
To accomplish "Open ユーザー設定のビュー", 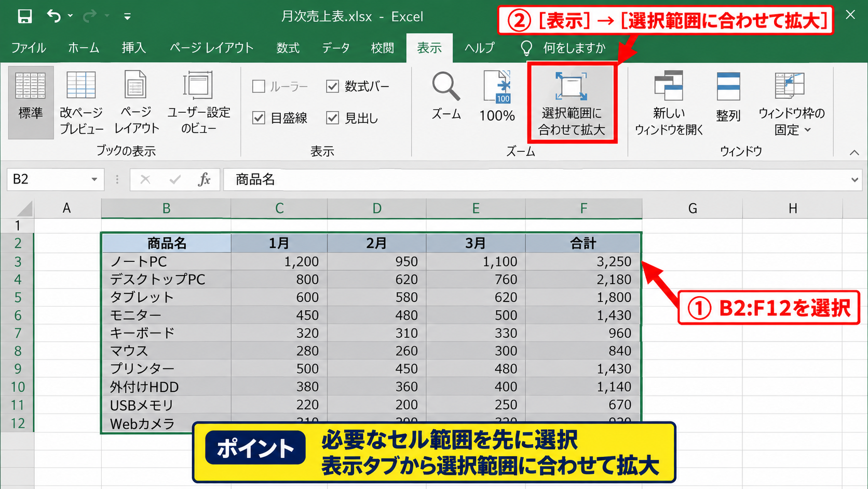I will click(x=198, y=102).
